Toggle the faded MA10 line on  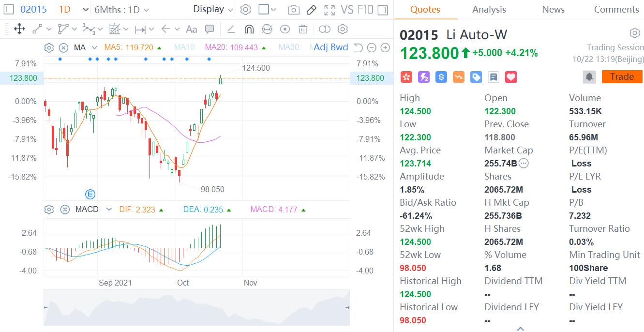184,47
